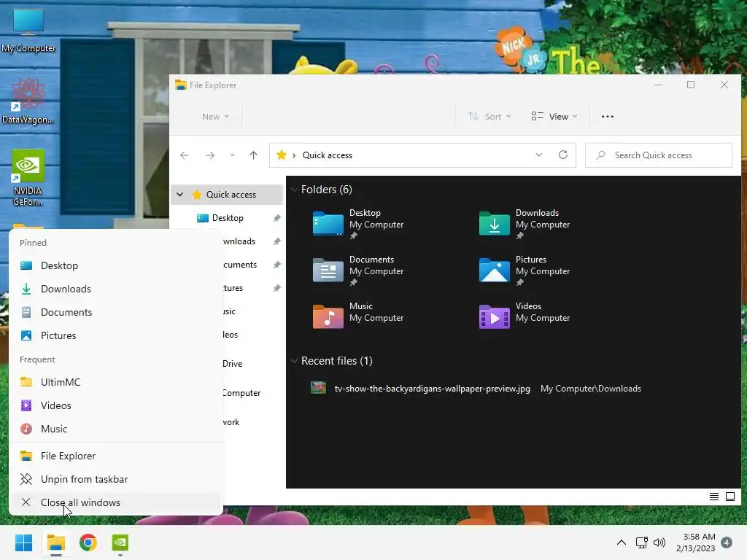Click the pin icon beside sidebar Desktop
The width and height of the screenshot is (747, 560).
pyautogui.click(x=276, y=218)
